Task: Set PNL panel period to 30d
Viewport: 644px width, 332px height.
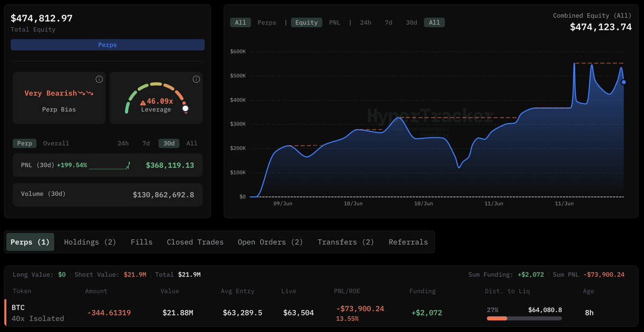Action: tap(169, 143)
